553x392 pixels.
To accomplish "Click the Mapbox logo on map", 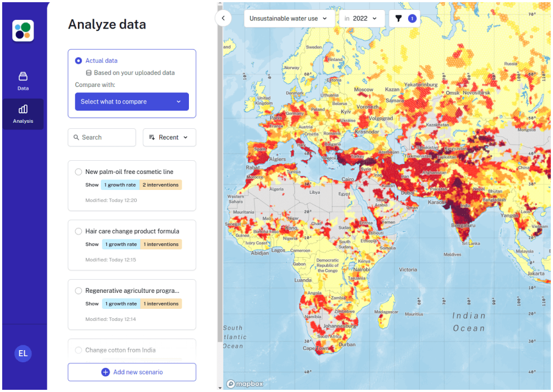I will click(245, 384).
